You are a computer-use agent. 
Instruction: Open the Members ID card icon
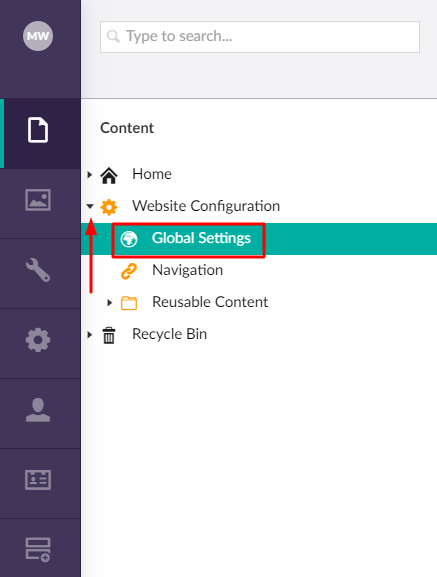[x=38, y=480]
